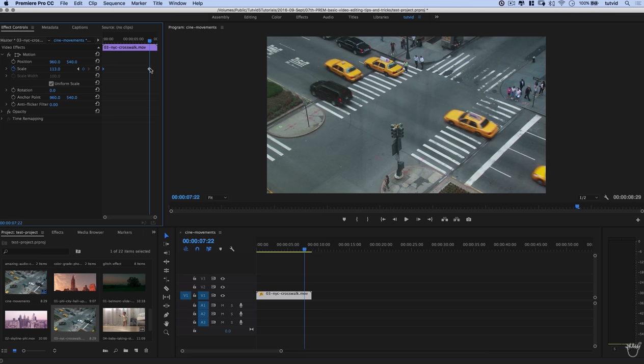Click New Bin folder icon in Project panel
This screenshot has height=364, width=644.
pyautogui.click(x=125, y=350)
